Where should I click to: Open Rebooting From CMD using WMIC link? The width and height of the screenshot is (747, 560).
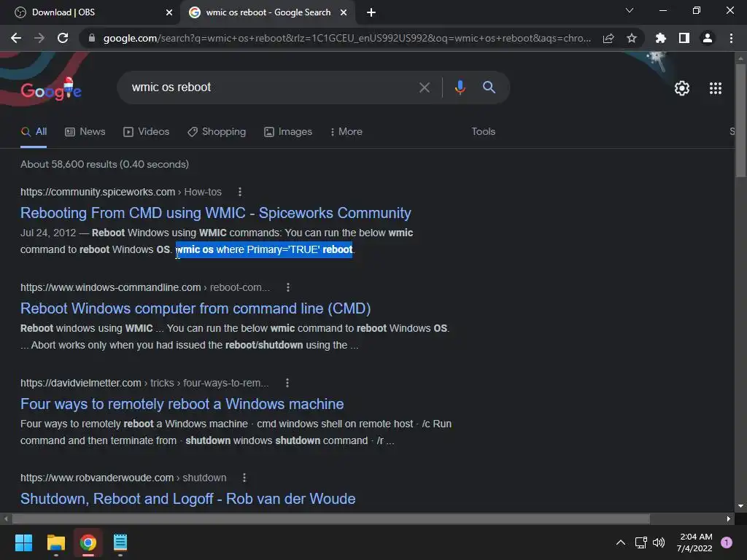[x=216, y=213]
